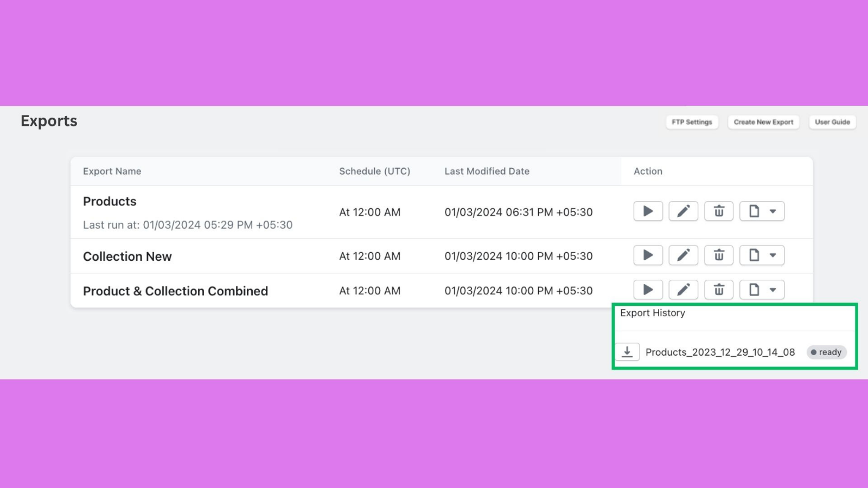Run the Product & Collection Combined export
The width and height of the screenshot is (868, 488).
pos(648,290)
